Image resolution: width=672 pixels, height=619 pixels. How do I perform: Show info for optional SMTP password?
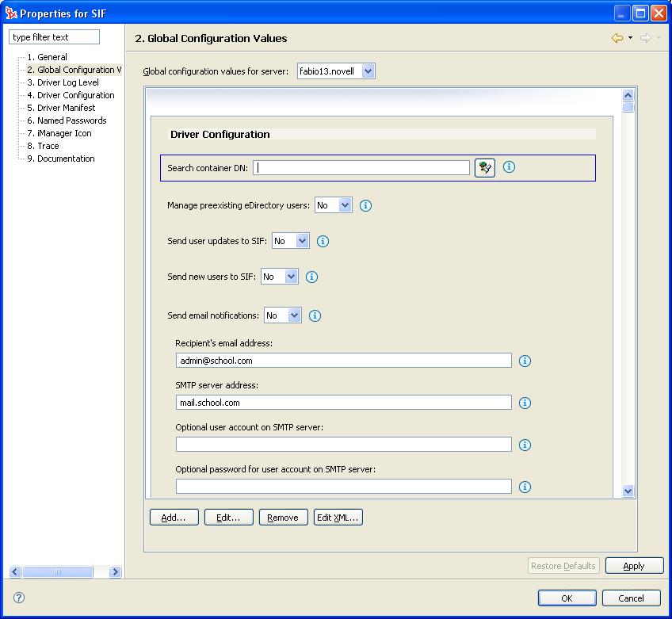coord(525,487)
